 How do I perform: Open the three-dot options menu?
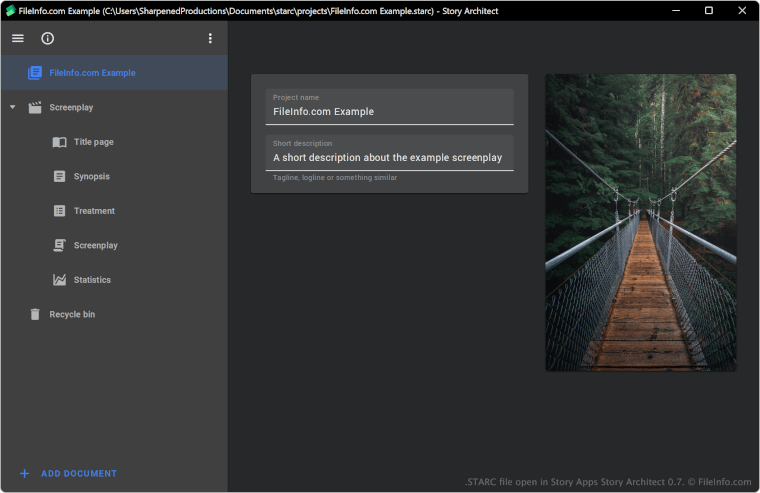click(x=210, y=38)
